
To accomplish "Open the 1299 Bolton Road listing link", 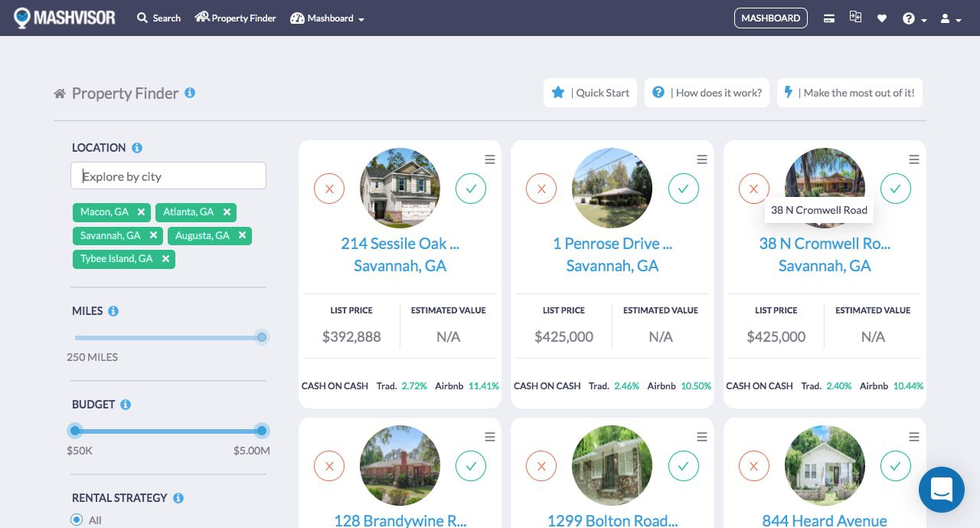I will coord(612,520).
